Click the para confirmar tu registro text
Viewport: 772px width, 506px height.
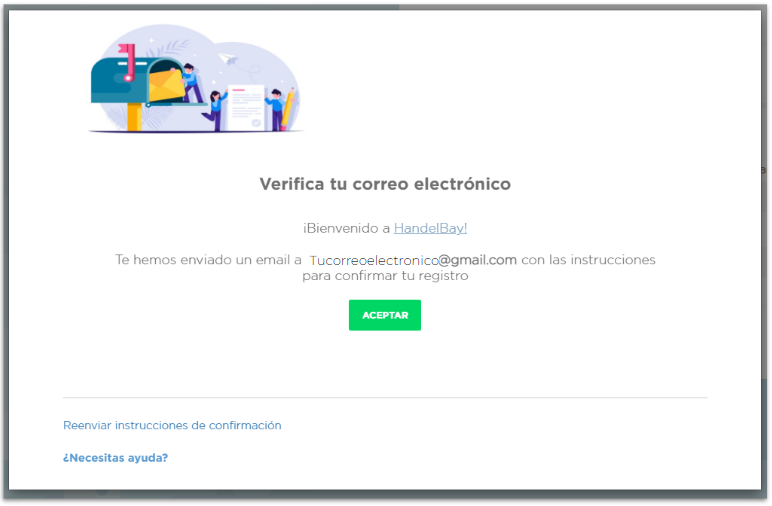[x=385, y=276]
